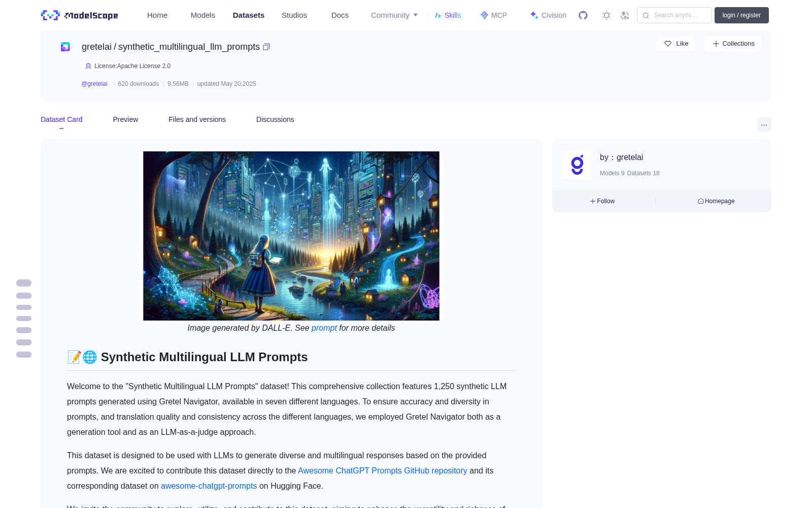Click the last table-of-contents marker on left

point(24,355)
